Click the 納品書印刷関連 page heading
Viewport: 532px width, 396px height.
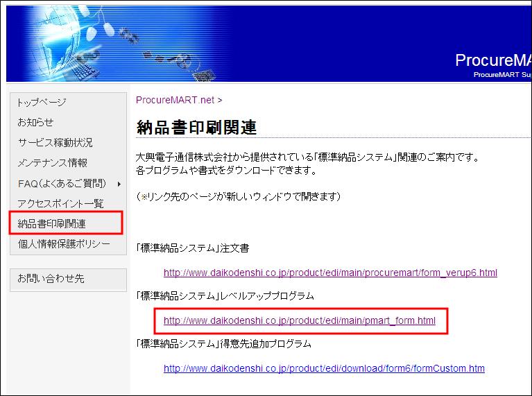point(196,128)
